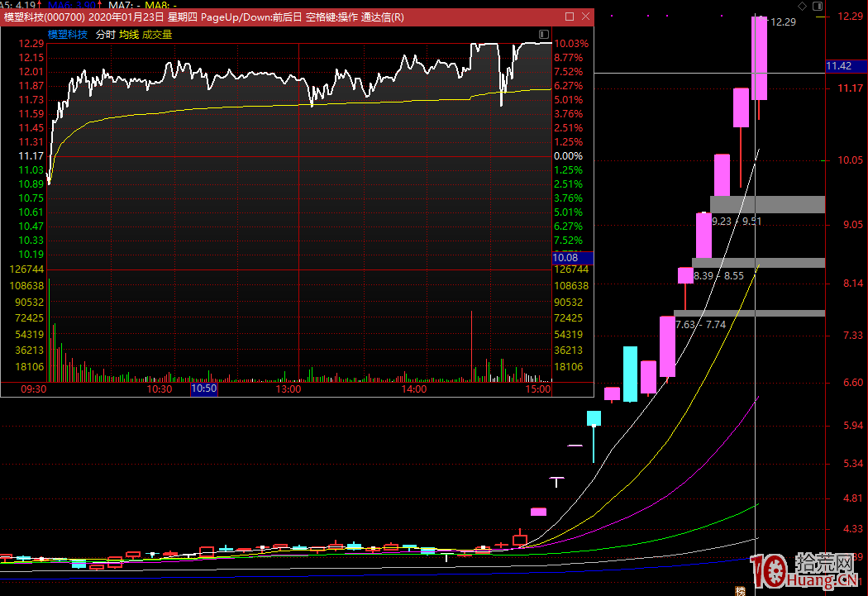This screenshot has width=868, height=596.
Task: Click the brown 榜 marker at the bottom
Action: (x=739, y=590)
